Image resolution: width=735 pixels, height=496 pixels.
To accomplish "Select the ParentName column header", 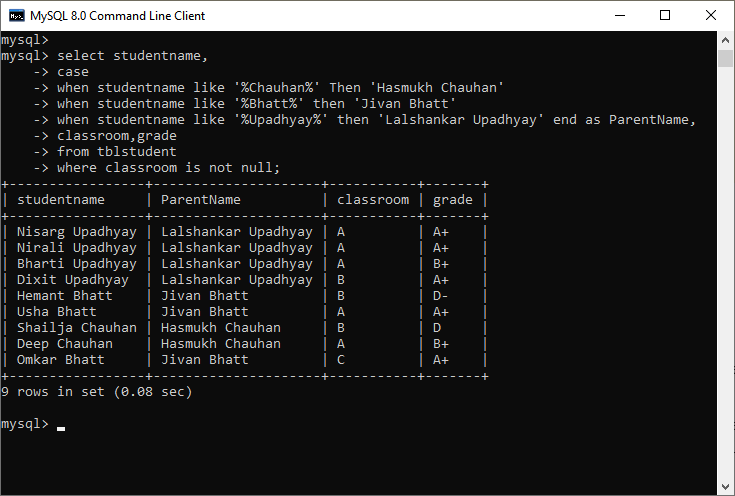I will pyautogui.click(x=201, y=200).
